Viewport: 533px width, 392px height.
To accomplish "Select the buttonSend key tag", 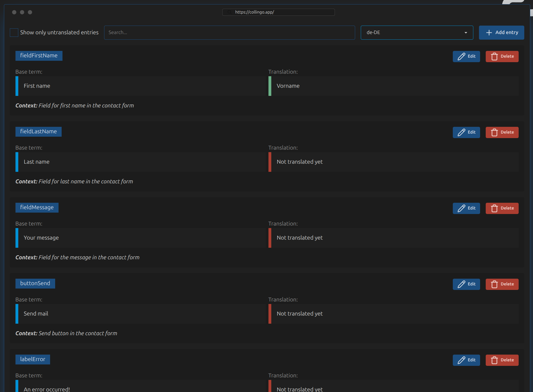I will pyautogui.click(x=35, y=283).
